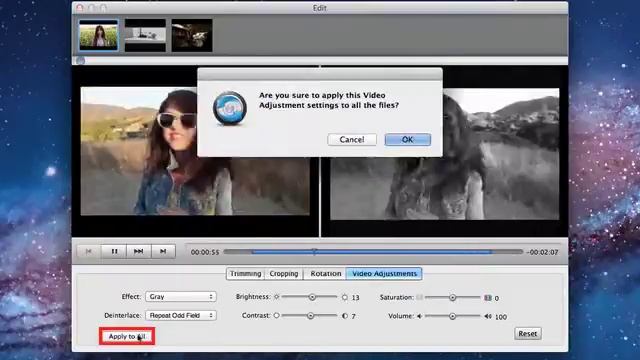Viewport: 640px width, 360px height.
Task: Click the loud volume speaker icon
Action: 488,316
